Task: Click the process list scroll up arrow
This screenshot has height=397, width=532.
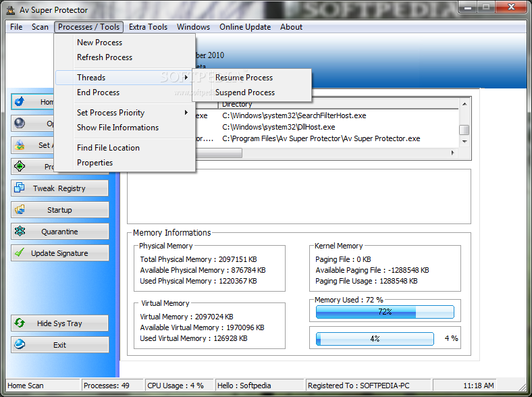Action: click(464, 104)
